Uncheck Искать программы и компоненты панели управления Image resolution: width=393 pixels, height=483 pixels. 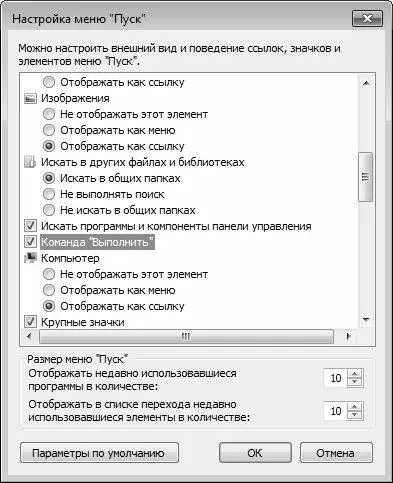tap(30, 226)
